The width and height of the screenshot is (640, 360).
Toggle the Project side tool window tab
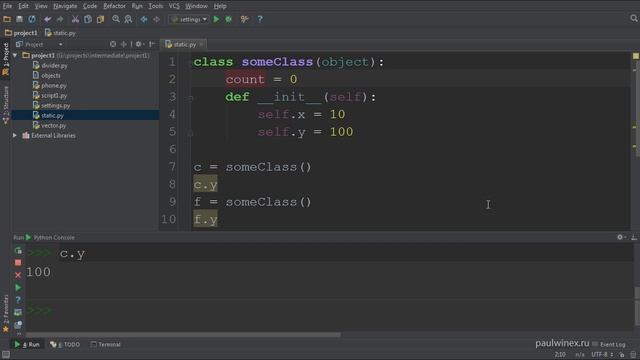[5, 60]
